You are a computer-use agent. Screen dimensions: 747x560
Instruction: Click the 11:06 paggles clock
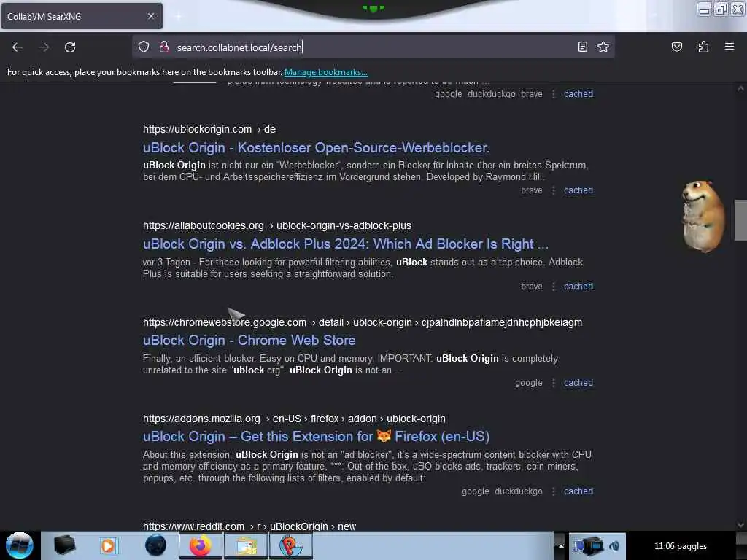point(681,545)
